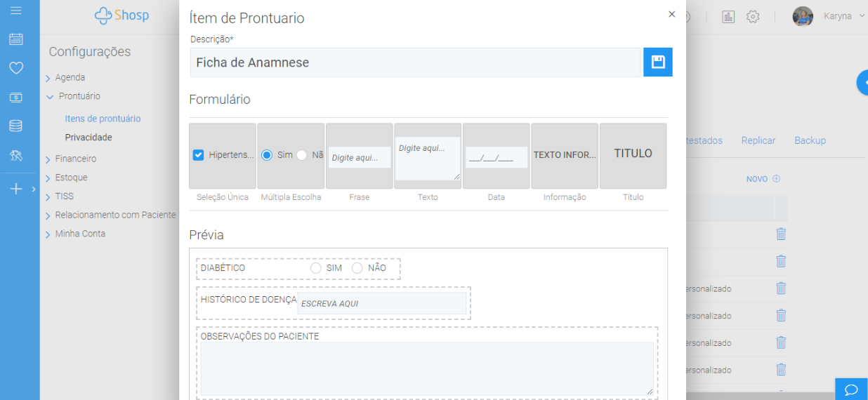This screenshot has height=400, width=868.
Task: Select NÃO for DIABÉTICO
Action: click(x=357, y=268)
